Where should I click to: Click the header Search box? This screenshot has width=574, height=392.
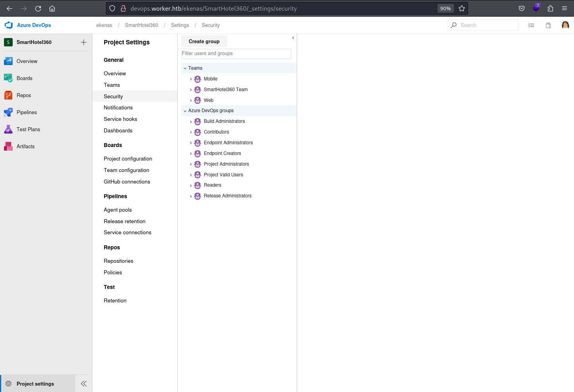pos(483,25)
